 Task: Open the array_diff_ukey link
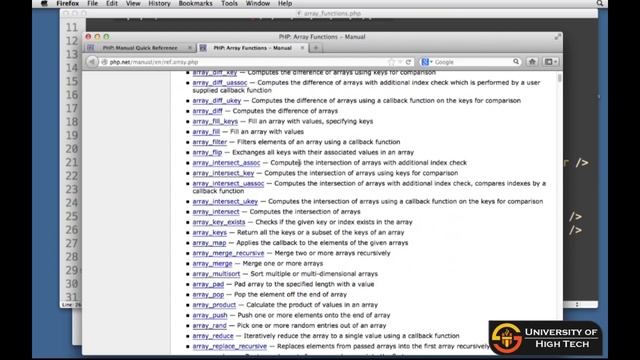(x=217, y=100)
